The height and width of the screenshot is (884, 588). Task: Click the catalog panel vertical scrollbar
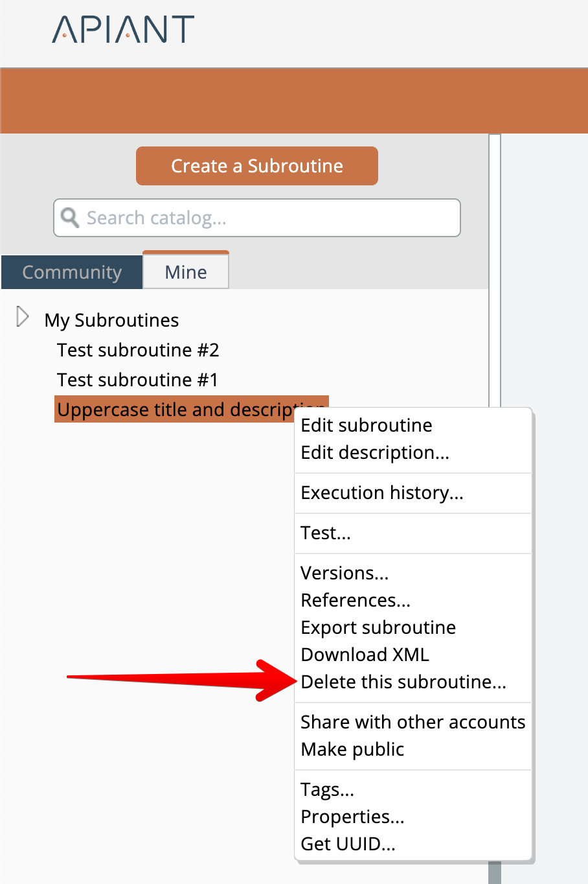click(x=495, y=272)
